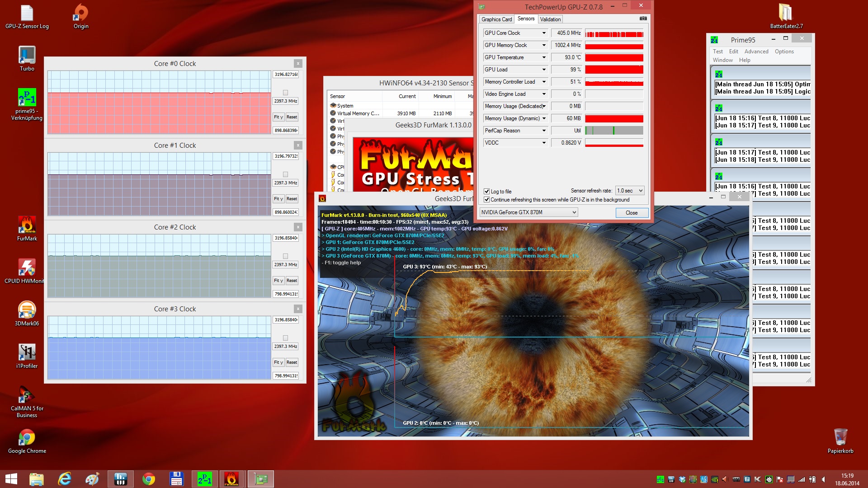The image size is (868, 488).
Task: Launch FurMark from the desktop icon
Action: click(x=27, y=229)
